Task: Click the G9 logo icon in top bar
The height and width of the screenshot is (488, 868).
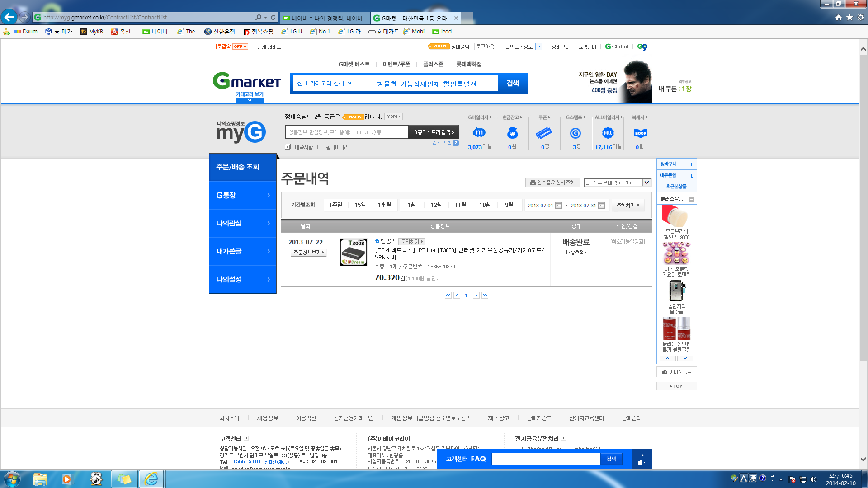Action: [642, 47]
